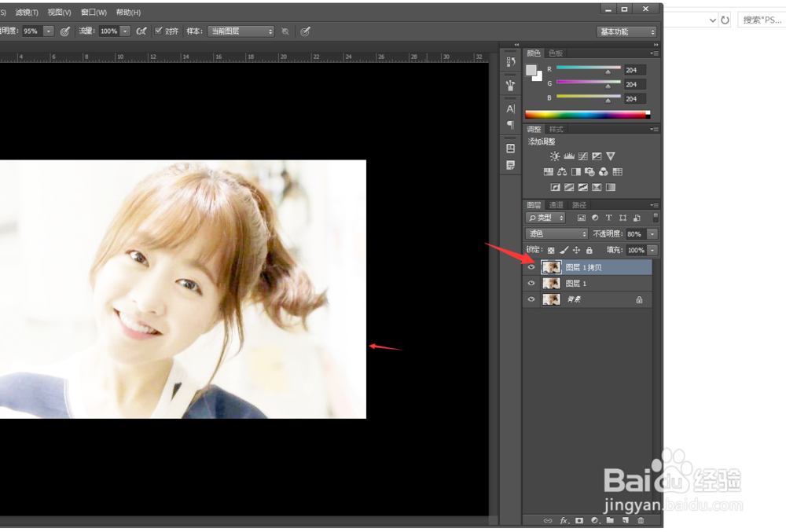Image resolution: width=786 pixels, height=532 pixels.
Task: Toggle pressure for size button
Action: (305, 31)
